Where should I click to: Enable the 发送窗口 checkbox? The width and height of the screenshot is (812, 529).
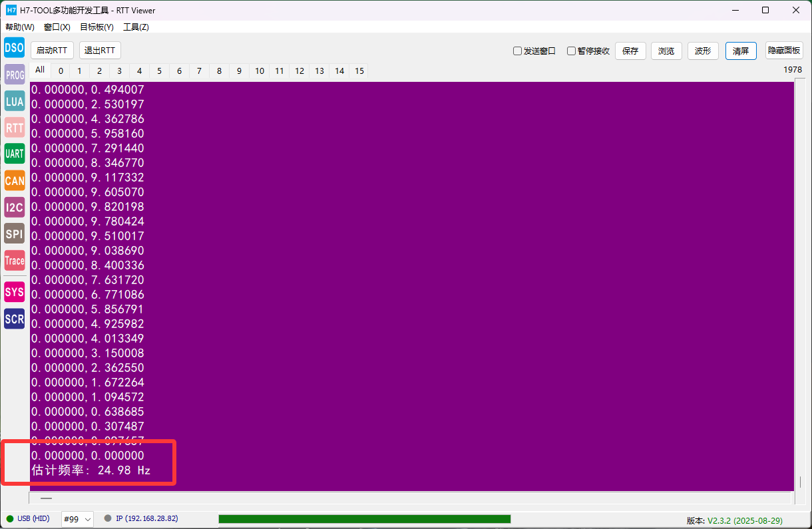(517, 51)
